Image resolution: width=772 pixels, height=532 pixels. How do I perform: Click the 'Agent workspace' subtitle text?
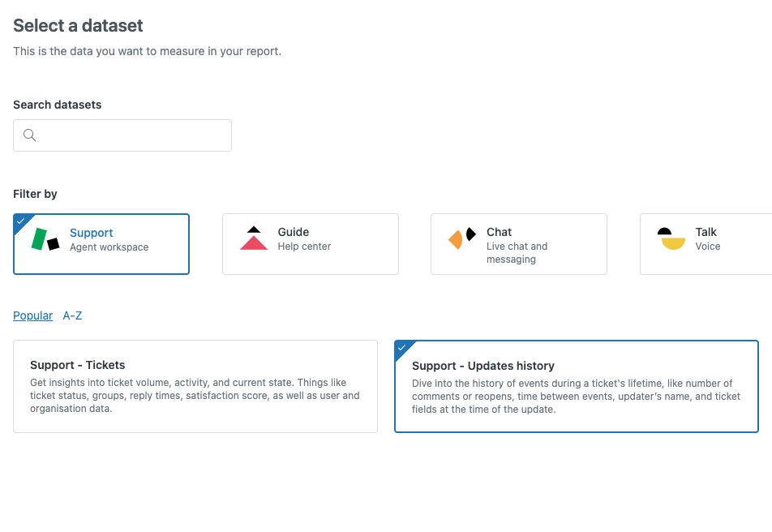click(x=109, y=247)
